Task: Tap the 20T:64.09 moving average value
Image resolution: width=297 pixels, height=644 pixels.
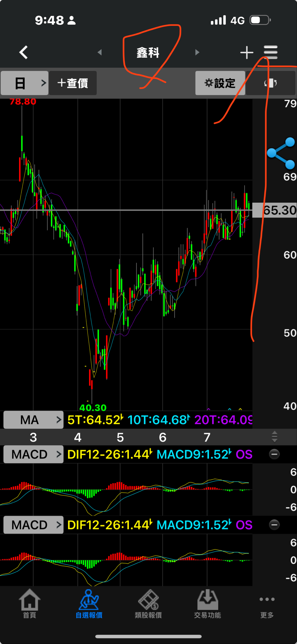Action: pos(223,420)
